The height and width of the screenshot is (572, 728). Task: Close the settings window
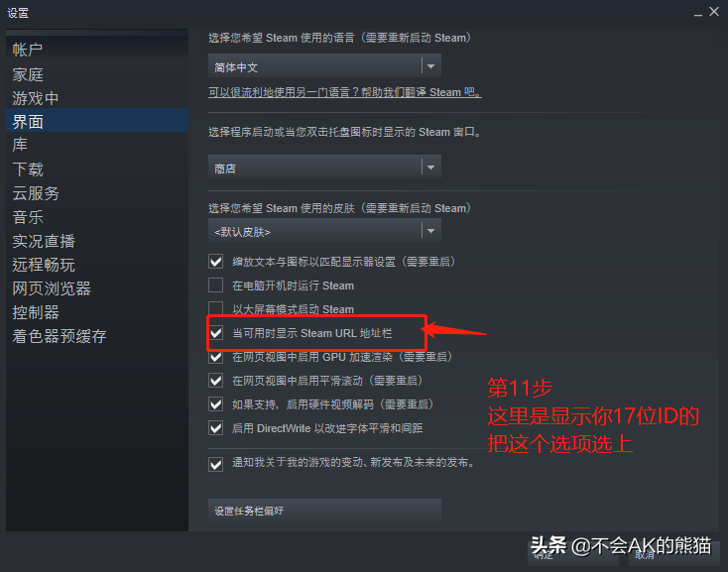[714, 12]
